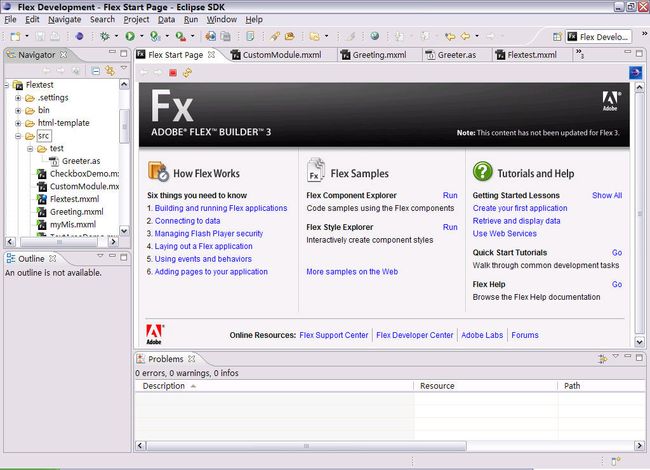Click the Resource column header
650x470 pixels.
click(485, 386)
